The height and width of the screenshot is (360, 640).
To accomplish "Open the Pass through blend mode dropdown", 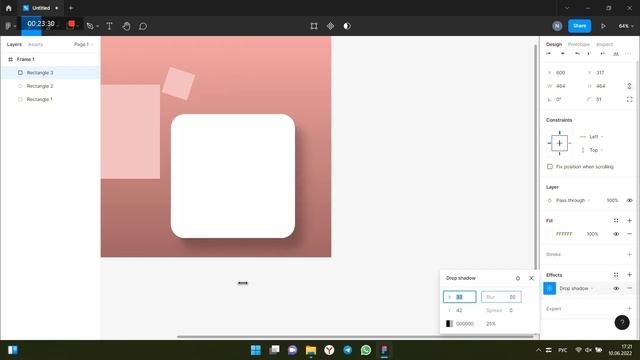I will point(573,200).
